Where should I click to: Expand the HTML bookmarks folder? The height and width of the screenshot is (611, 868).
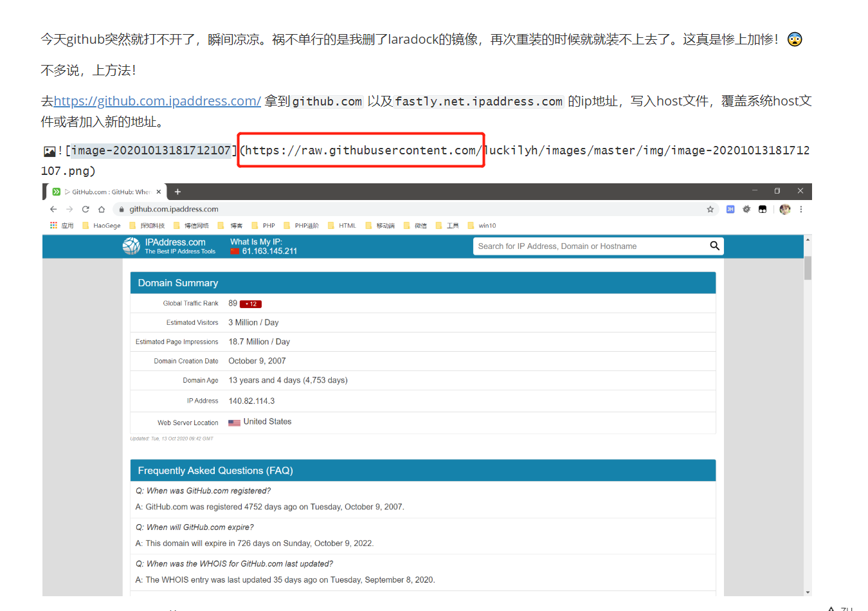[x=342, y=226]
